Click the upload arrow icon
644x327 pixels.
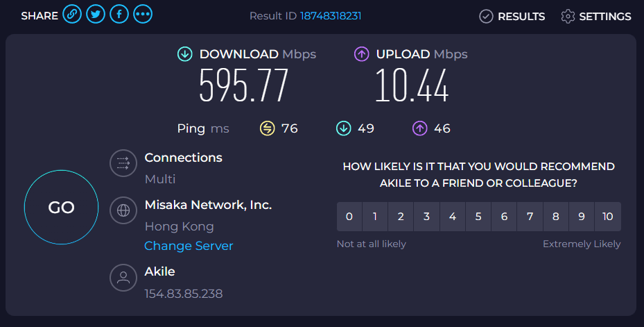[x=361, y=54]
